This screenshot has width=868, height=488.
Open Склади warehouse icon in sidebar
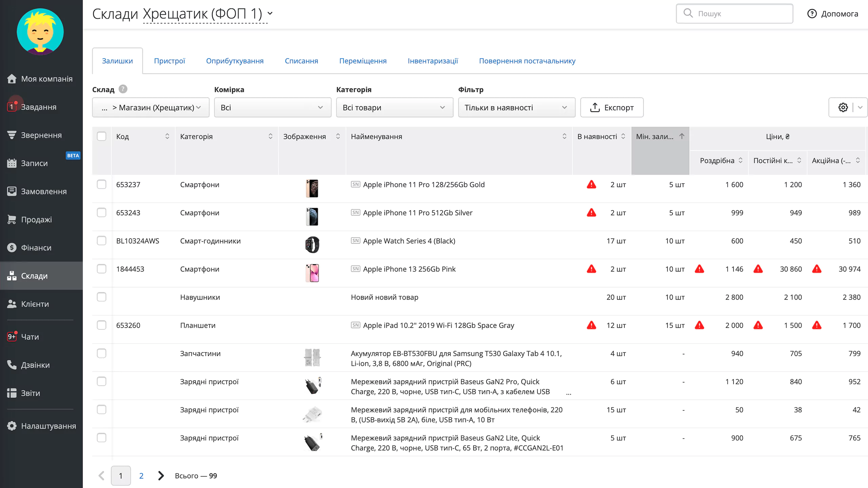point(12,276)
